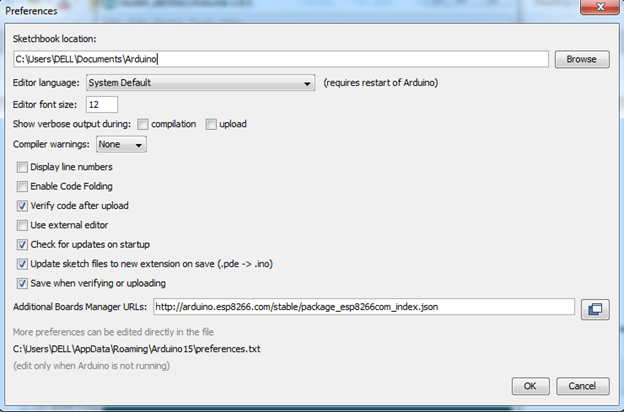Open the Additional Boards Manager URLs window icon
The image size is (624, 412).
[595, 309]
